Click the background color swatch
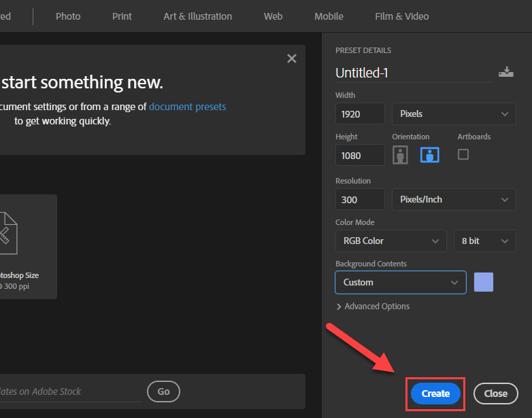 tap(483, 282)
